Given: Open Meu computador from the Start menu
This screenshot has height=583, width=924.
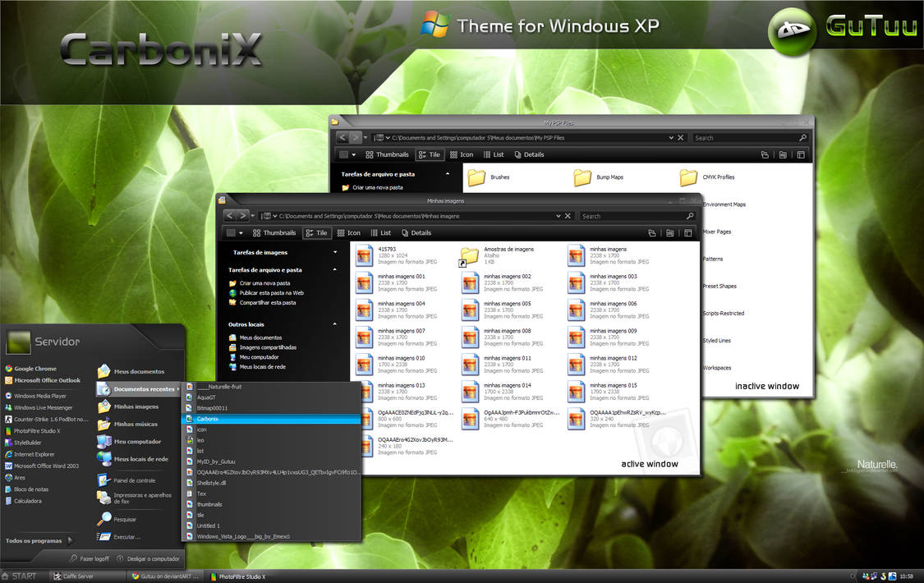Looking at the screenshot, I should [130, 442].
